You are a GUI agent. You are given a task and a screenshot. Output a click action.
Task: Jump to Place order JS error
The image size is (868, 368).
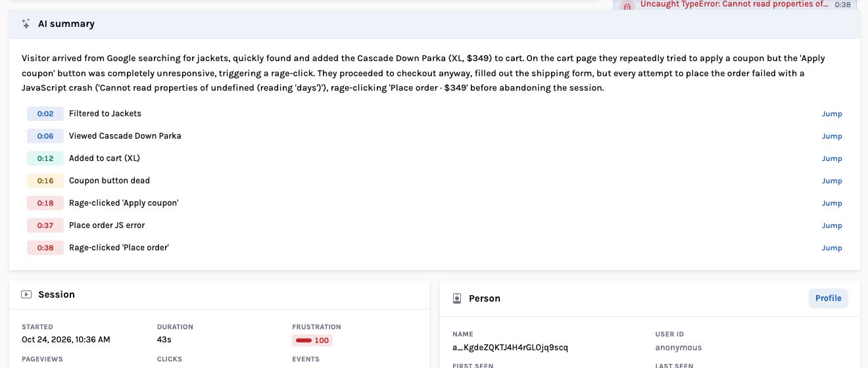(x=832, y=225)
